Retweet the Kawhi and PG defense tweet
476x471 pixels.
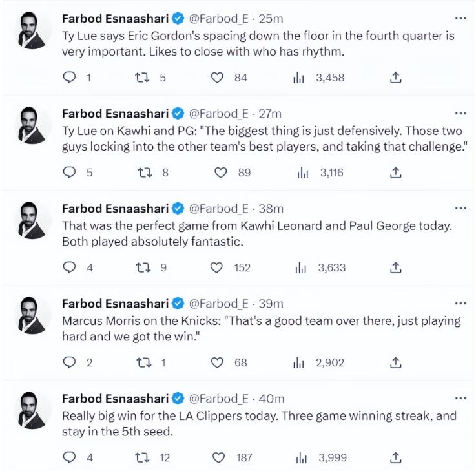coord(145,173)
